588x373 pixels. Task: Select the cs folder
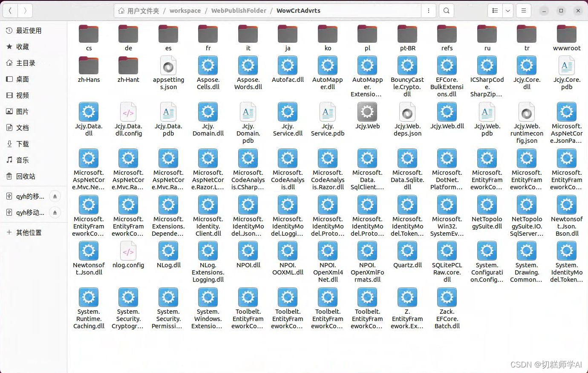coord(89,38)
